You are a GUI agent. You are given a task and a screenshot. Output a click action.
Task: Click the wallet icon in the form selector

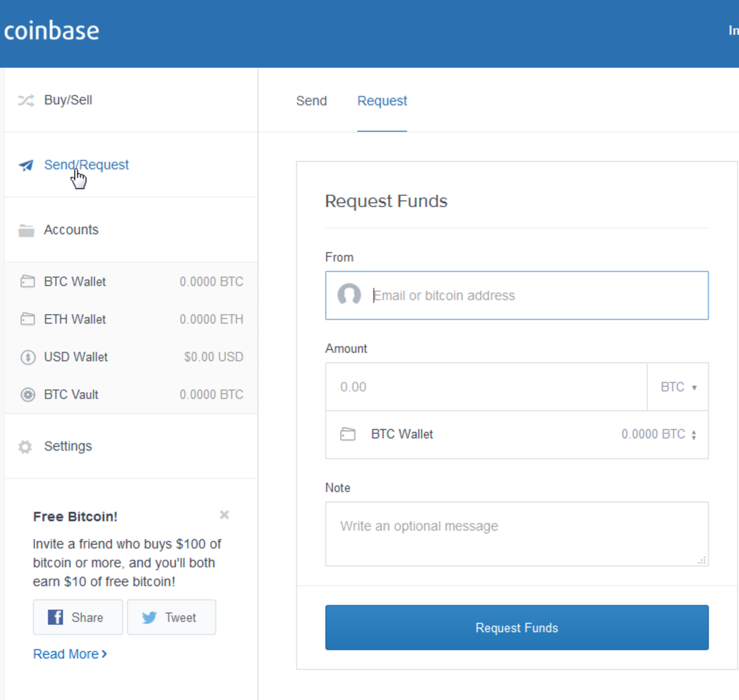tap(348, 434)
